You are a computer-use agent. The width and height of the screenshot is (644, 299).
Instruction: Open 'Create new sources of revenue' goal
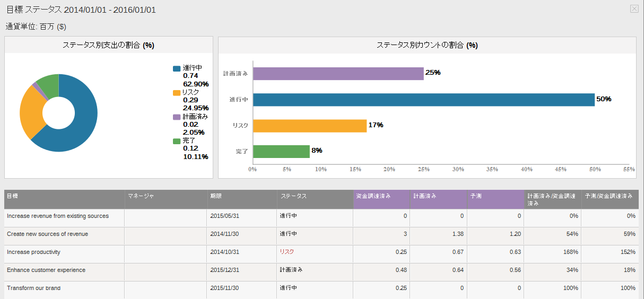tap(48, 234)
